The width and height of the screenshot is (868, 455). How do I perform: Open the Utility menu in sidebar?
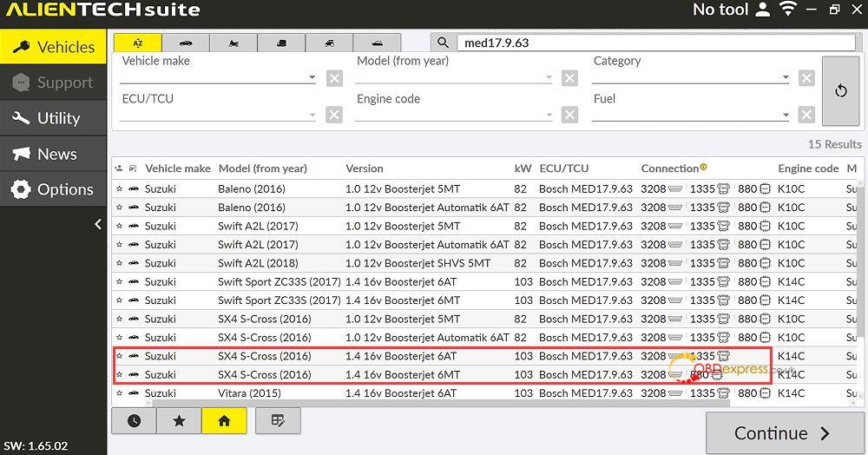(x=53, y=118)
